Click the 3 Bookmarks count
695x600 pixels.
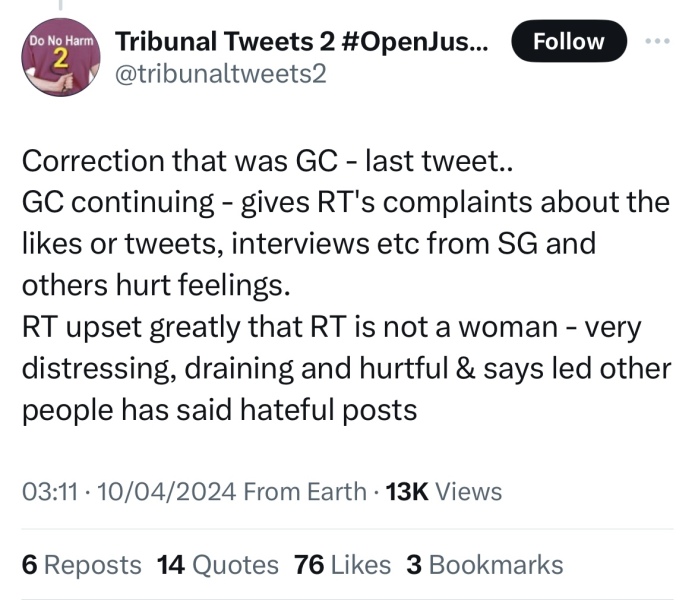click(484, 564)
